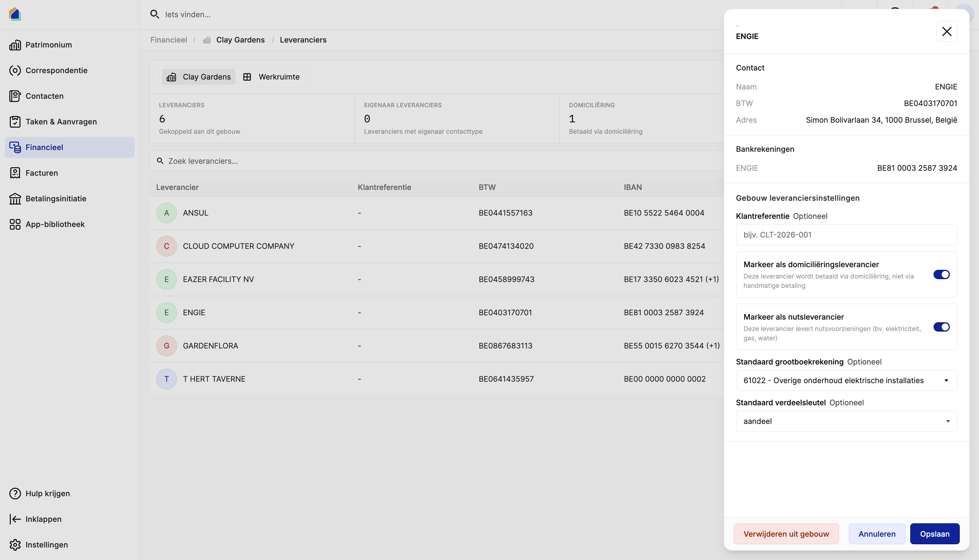
Task: Click the Domiciliëring stat card
Action: pos(641,119)
